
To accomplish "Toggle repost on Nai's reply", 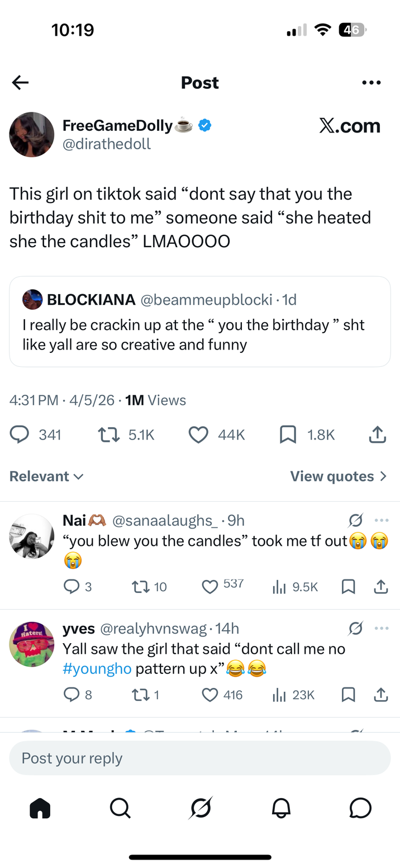I will click(140, 587).
